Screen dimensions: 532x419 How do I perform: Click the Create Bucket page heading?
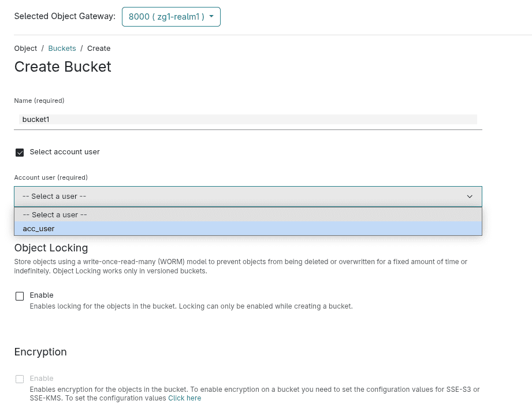click(x=62, y=66)
